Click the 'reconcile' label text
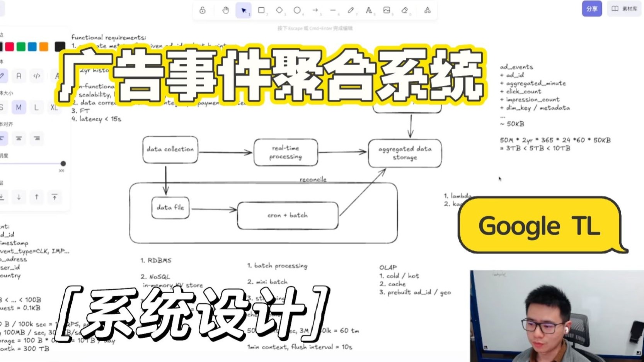The height and width of the screenshot is (362, 644). (313, 179)
